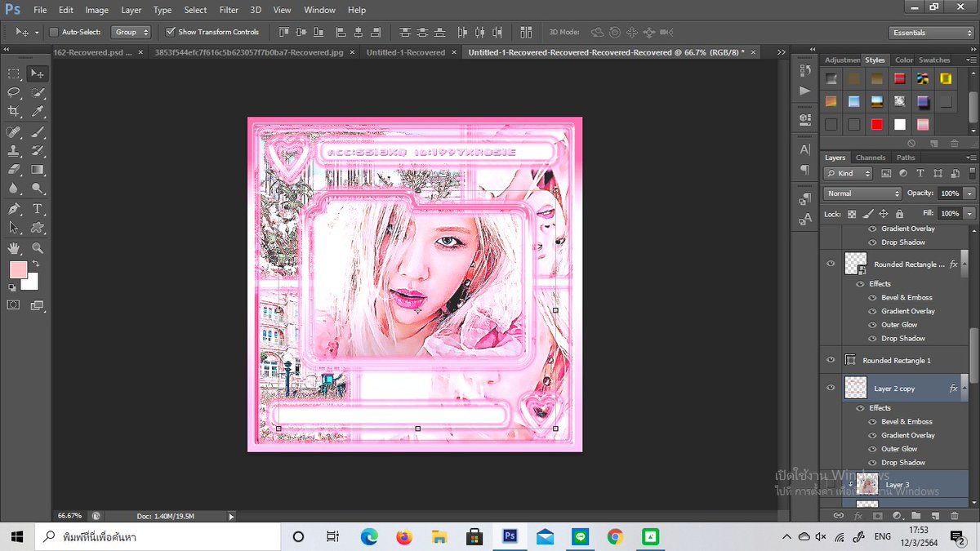Open the Character panel icon

[805, 149]
